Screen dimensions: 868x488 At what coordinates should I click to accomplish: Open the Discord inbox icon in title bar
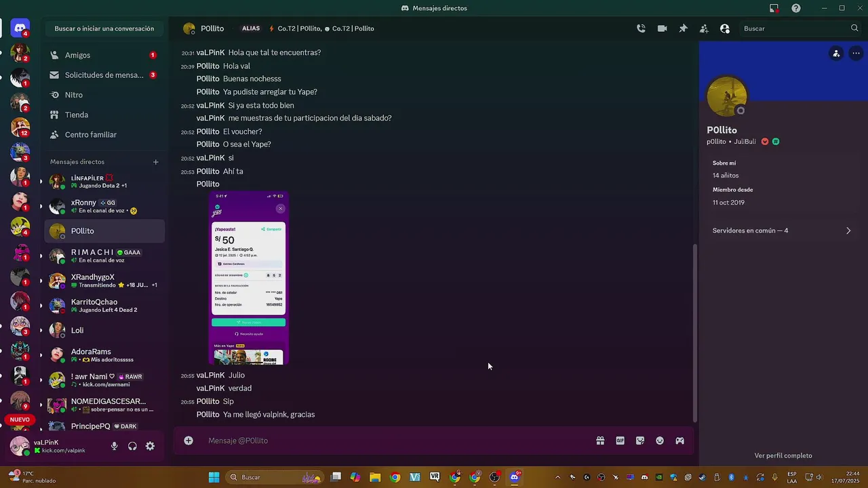(x=774, y=8)
